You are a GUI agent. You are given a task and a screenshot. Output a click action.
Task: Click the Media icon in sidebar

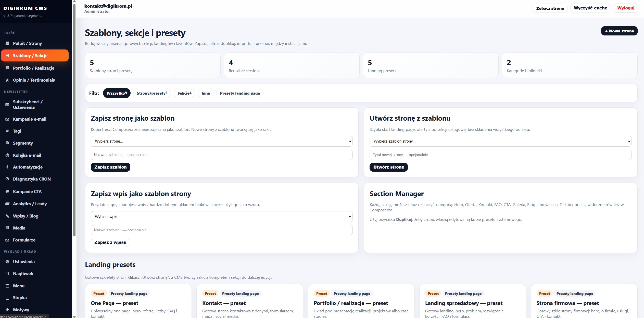coord(7,228)
